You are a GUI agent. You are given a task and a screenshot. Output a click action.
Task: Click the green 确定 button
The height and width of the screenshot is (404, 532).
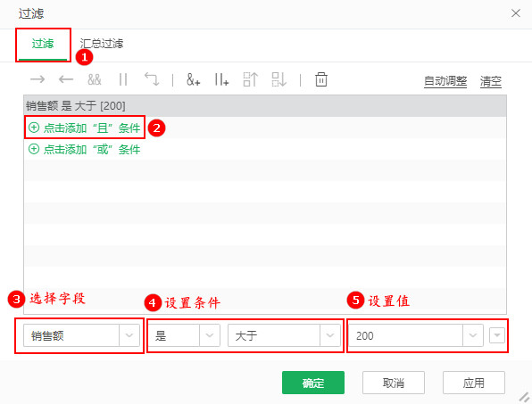tap(313, 383)
